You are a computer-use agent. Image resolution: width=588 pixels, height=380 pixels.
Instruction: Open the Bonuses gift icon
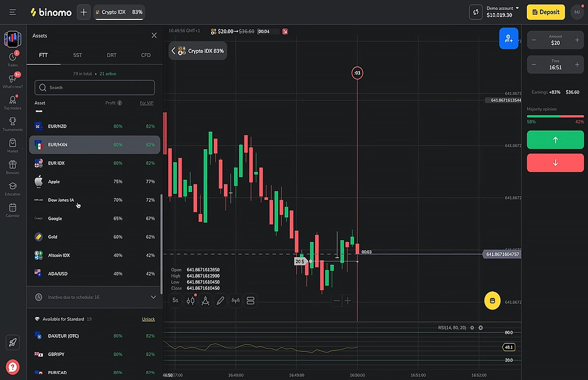point(13,164)
